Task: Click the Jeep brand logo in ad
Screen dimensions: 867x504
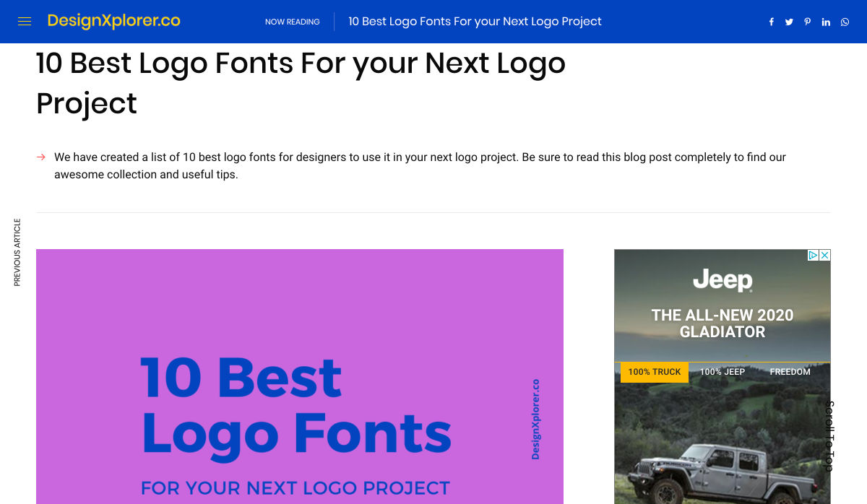Action: 722,280
